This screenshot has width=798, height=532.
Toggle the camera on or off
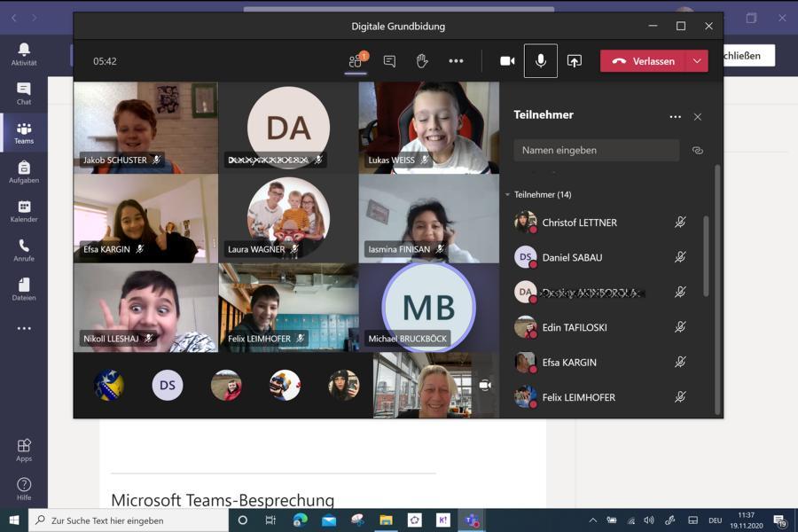pyautogui.click(x=507, y=61)
